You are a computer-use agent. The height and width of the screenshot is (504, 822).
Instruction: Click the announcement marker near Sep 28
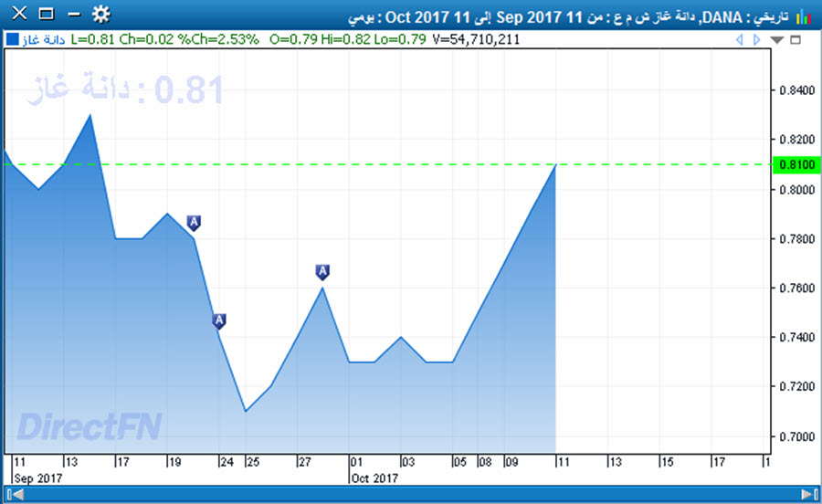(322, 272)
